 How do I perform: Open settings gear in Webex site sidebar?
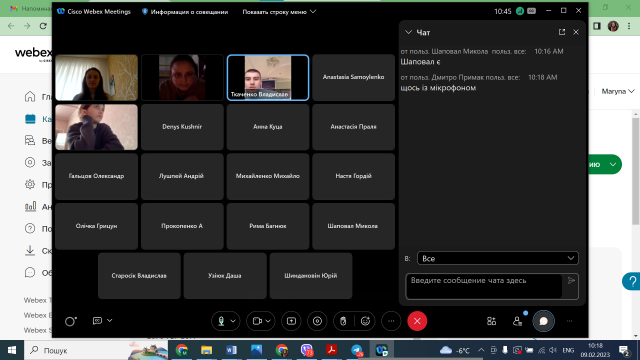tap(30, 184)
